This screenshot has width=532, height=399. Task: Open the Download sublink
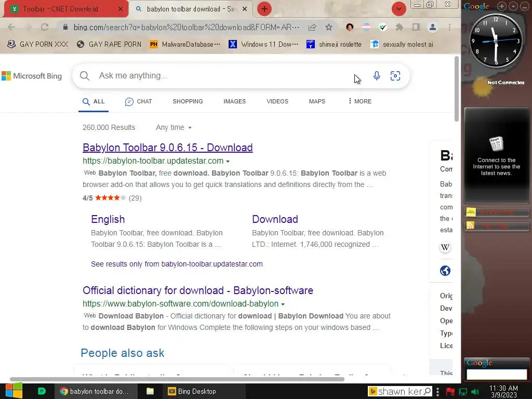275,219
